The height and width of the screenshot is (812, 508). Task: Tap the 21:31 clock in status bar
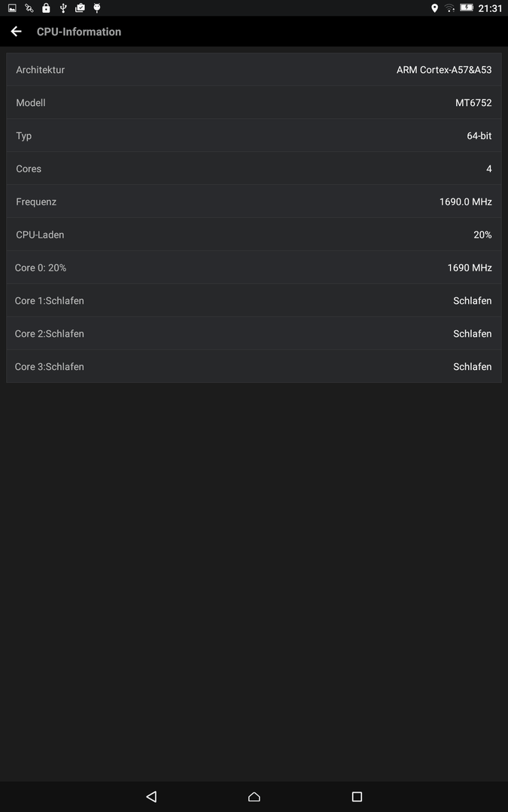pyautogui.click(x=490, y=8)
